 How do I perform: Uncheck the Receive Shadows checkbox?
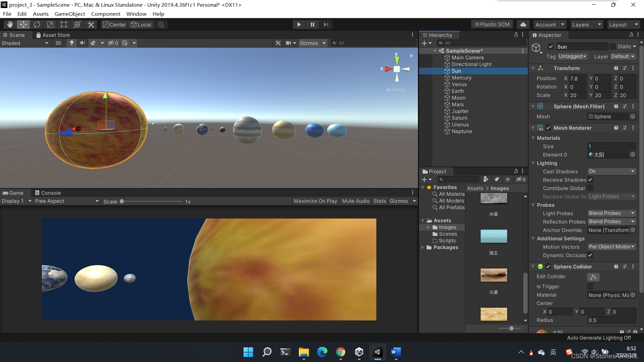point(590,180)
